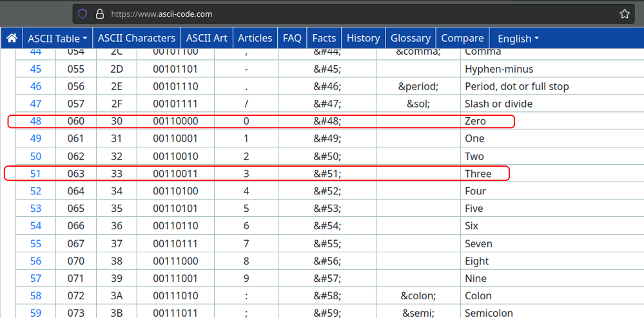This screenshot has height=318, width=644.
Task: Follow the decimal 46 link
Action: click(x=35, y=86)
